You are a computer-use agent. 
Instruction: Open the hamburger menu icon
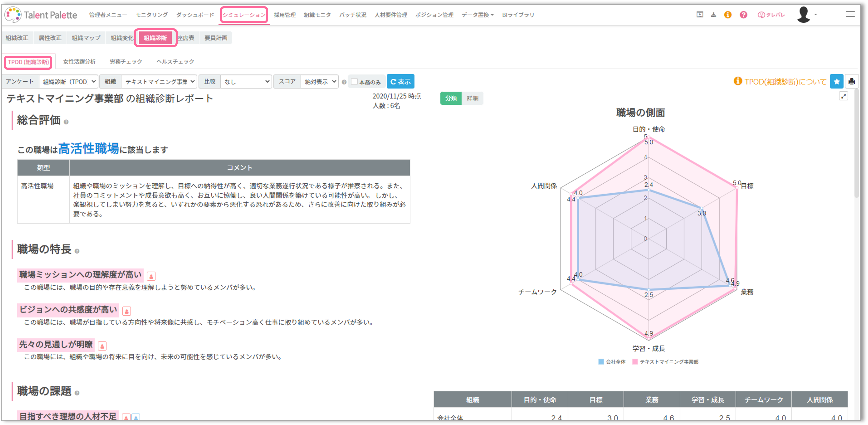pyautogui.click(x=850, y=14)
